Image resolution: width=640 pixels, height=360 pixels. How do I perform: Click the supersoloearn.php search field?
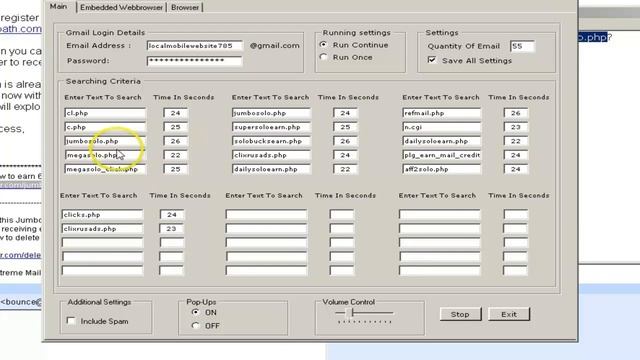(x=271, y=127)
